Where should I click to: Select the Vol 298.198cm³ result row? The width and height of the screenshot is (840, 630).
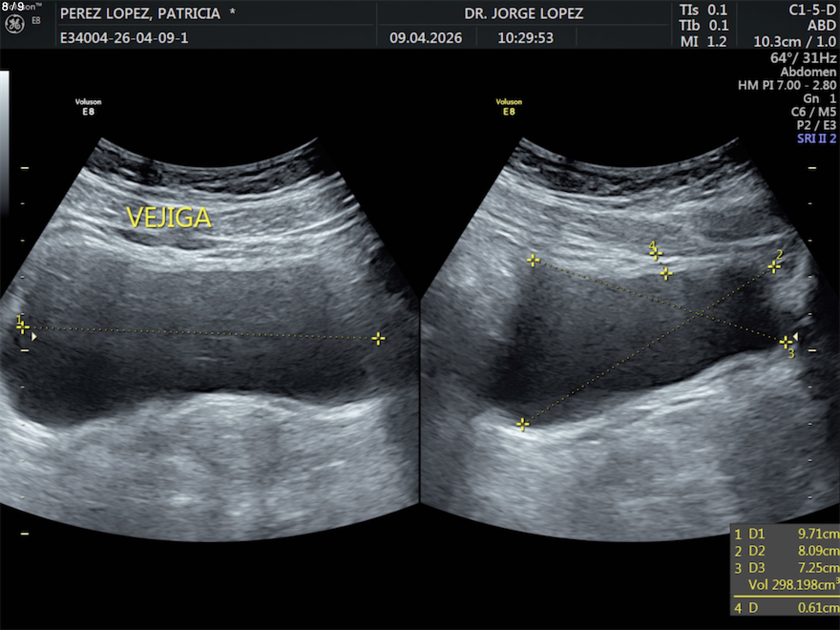tap(792, 585)
